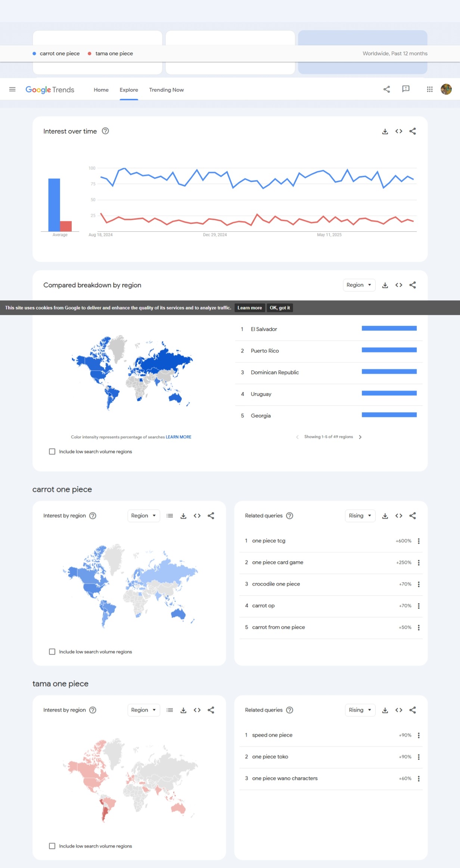This screenshot has width=460, height=868.
Task: Open the Trending Now tab
Action: pyautogui.click(x=167, y=90)
